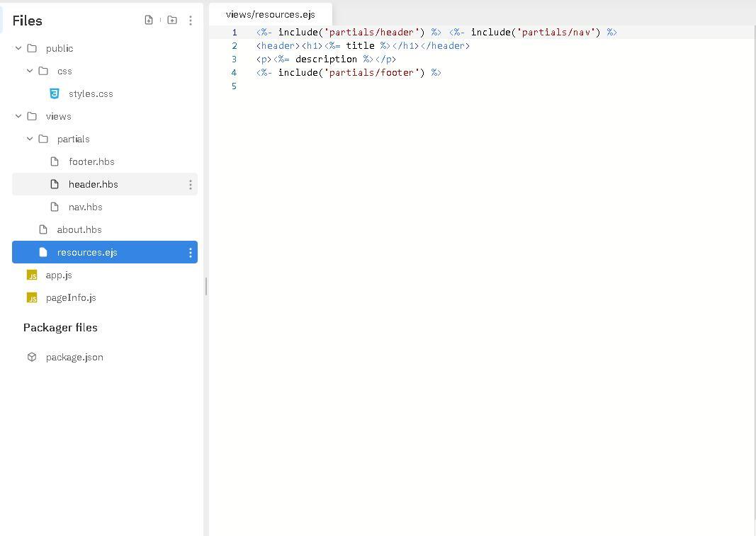
Task: Click line number 3 in gutter
Action: 235,59
